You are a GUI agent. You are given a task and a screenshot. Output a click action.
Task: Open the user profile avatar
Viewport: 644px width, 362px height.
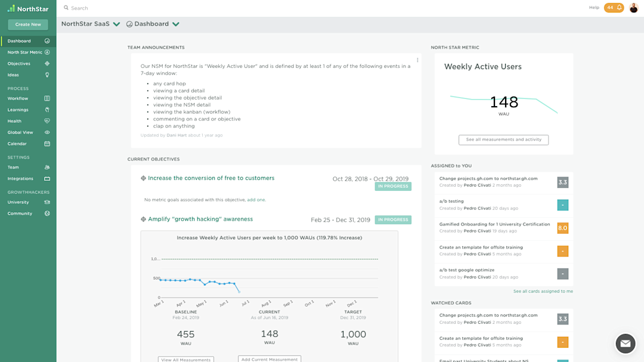coord(633,7)
